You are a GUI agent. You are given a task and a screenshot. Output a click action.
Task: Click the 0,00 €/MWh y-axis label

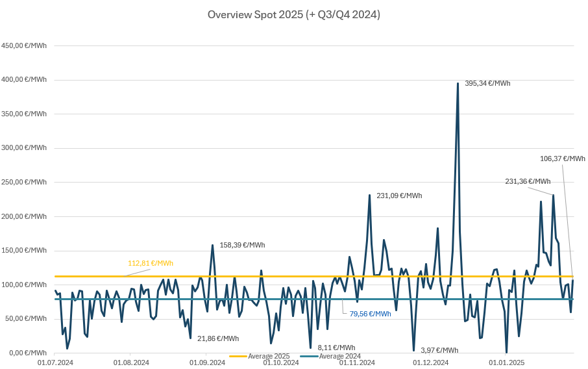pos(28,353)
